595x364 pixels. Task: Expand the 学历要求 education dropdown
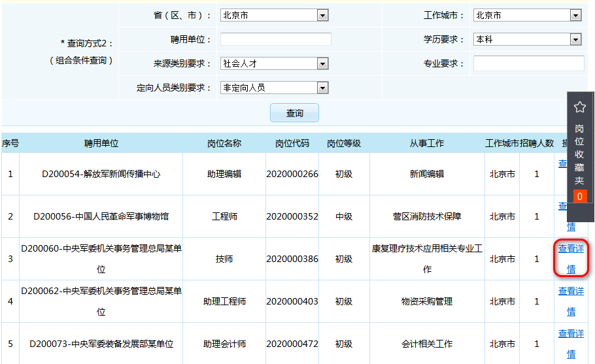click(527, 39)
